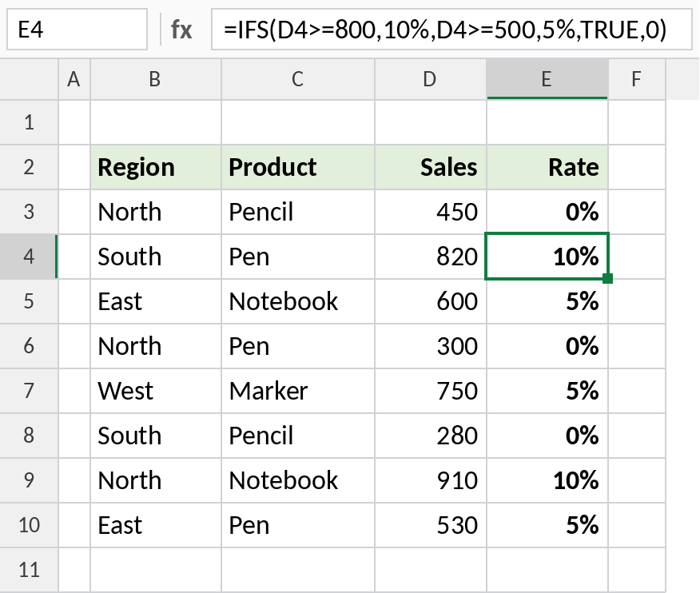Select row 5 header
This screenshot has height=593, width=700.
29,301
